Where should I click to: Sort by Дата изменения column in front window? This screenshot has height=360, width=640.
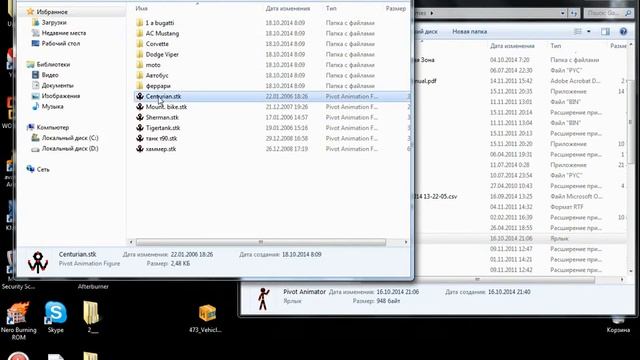(288, 8)
